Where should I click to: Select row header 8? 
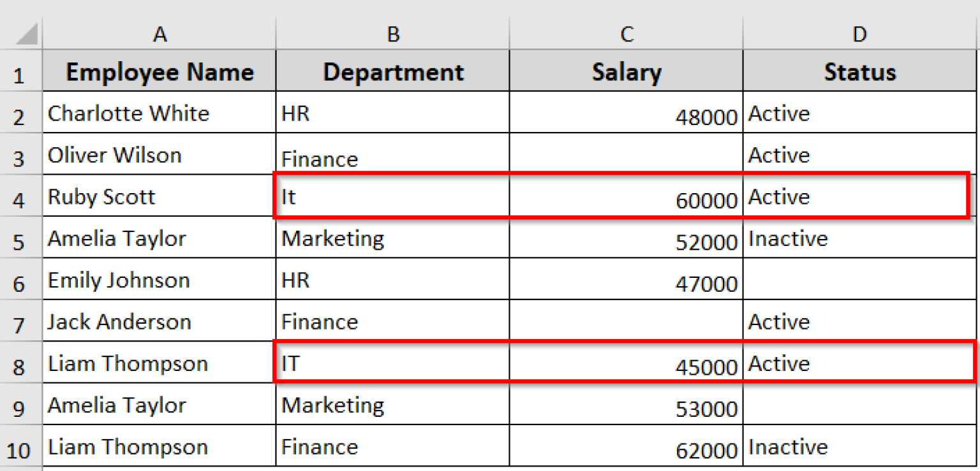click(x=20, y=363)
